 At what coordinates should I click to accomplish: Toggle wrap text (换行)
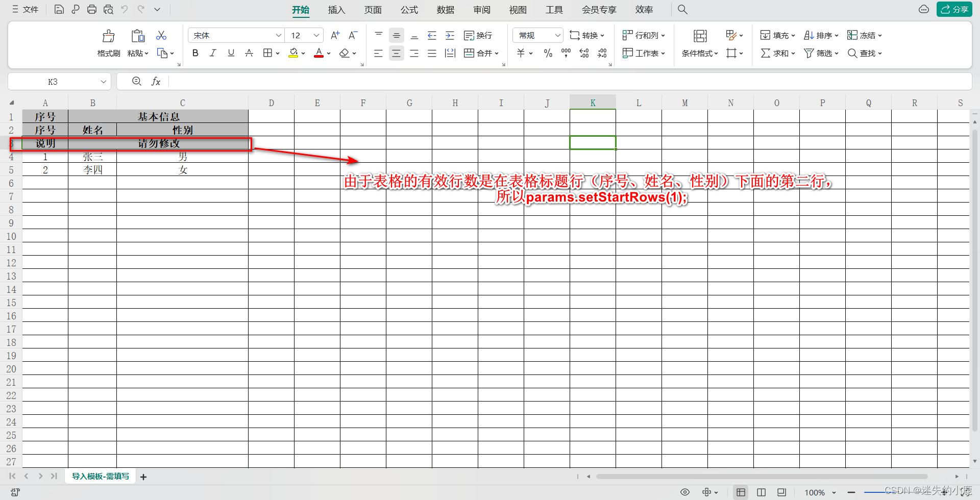point(478,35)
